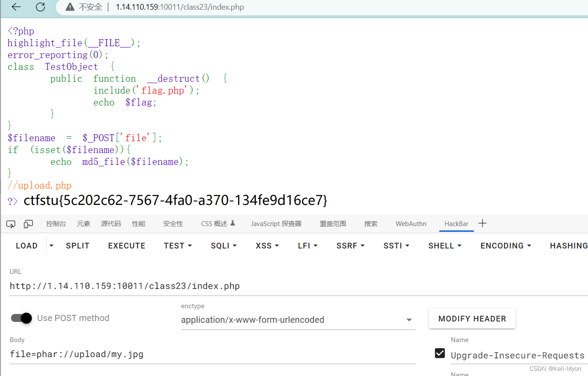This screenshot has width=588, height=376.
Task: Open the CSS 概述 tab
Action: [x=218, y=224]
